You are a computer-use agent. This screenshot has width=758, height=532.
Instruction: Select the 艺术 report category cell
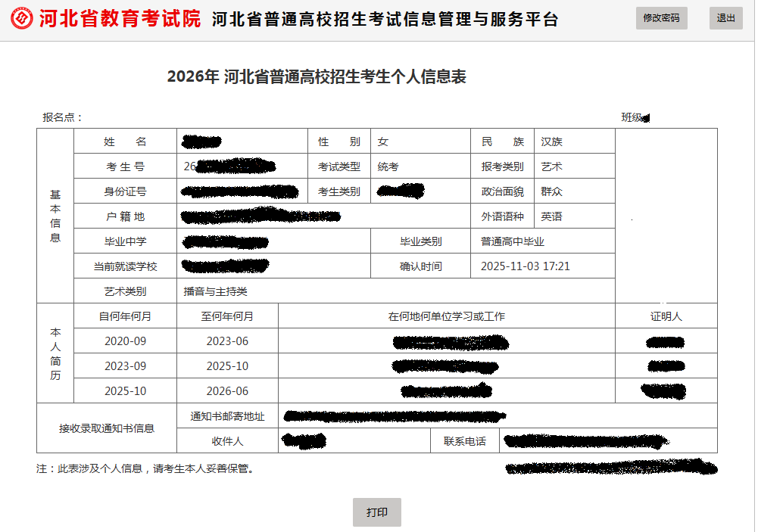pyautogui.click(x=575, y=166)
